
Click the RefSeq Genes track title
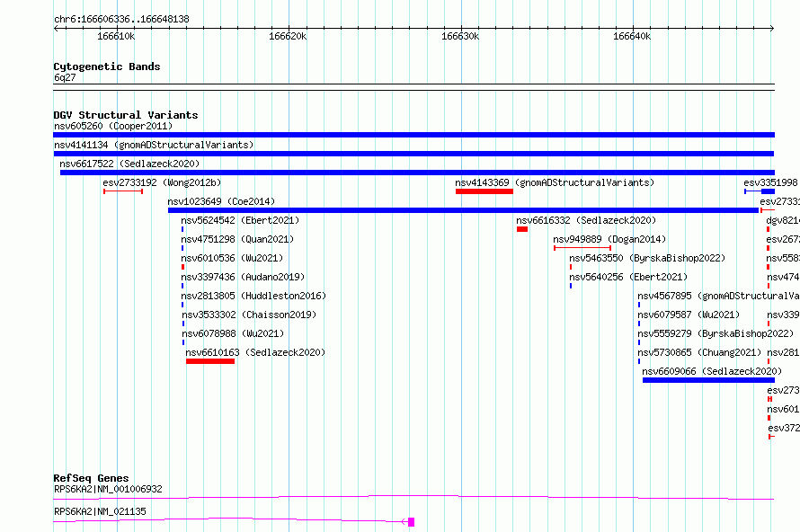tap(91, 478)
